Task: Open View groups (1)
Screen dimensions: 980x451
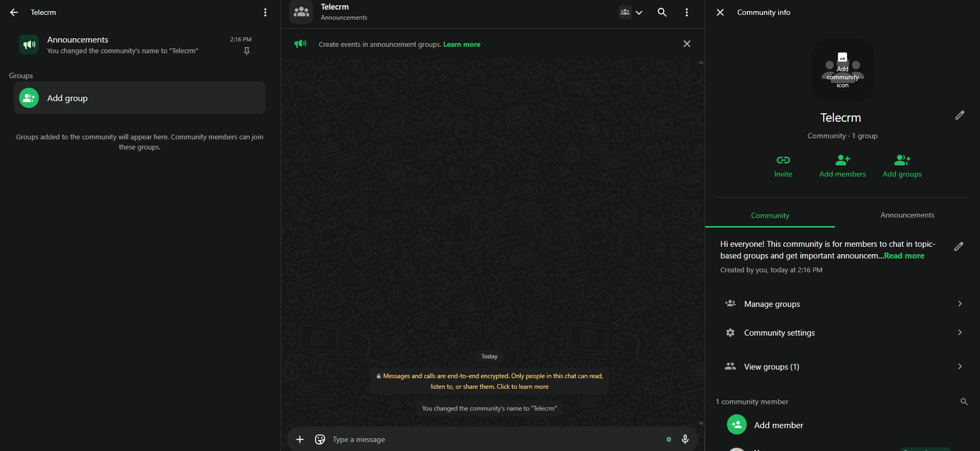Action: tap(843, 366)
